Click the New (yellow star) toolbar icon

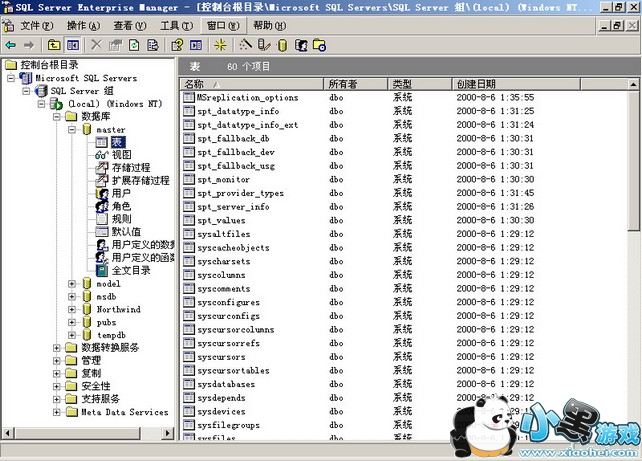click(221, 45)
